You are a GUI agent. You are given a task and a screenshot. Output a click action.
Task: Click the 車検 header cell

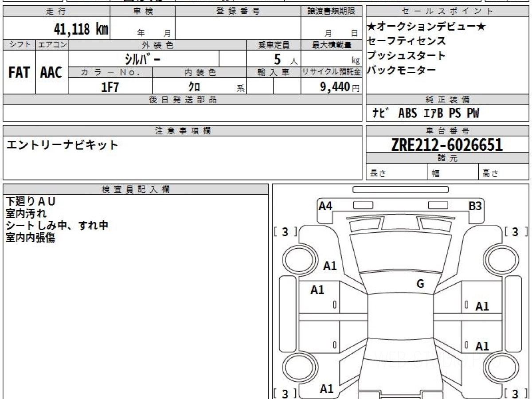point(143,12)
